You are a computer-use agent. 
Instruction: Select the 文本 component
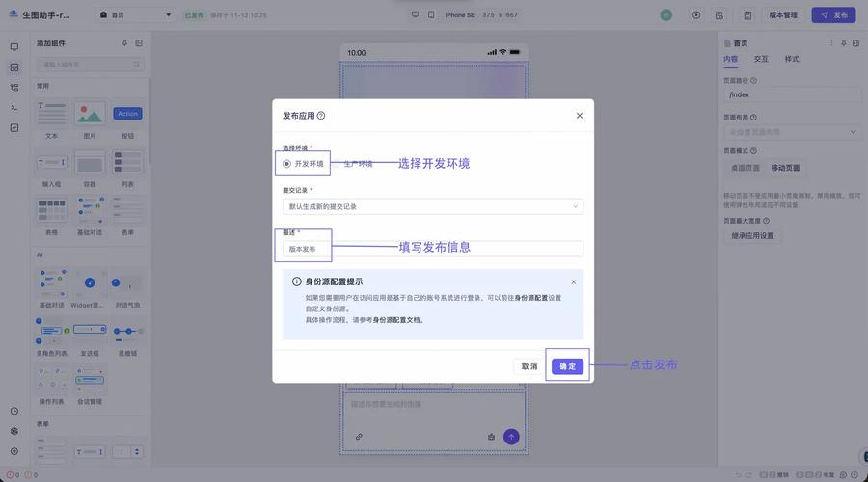pyautogui.click(x=51, y=120)
